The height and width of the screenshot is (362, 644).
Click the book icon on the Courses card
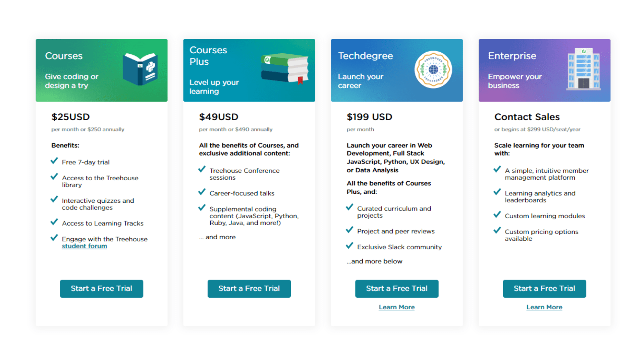(141, 69)
